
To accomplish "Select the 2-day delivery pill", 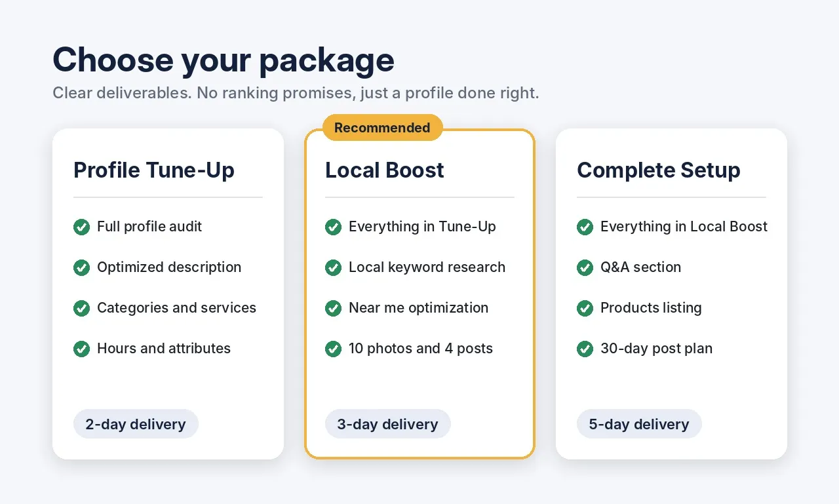I will 136,424.
